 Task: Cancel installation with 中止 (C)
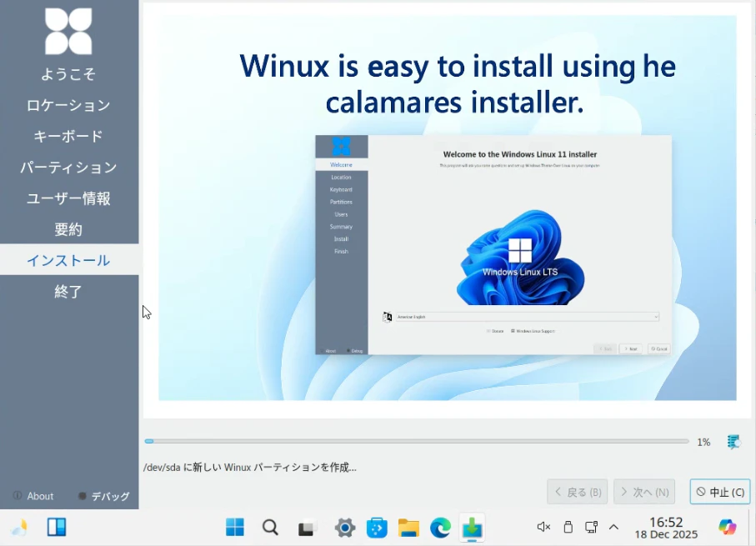click(720, 492)
